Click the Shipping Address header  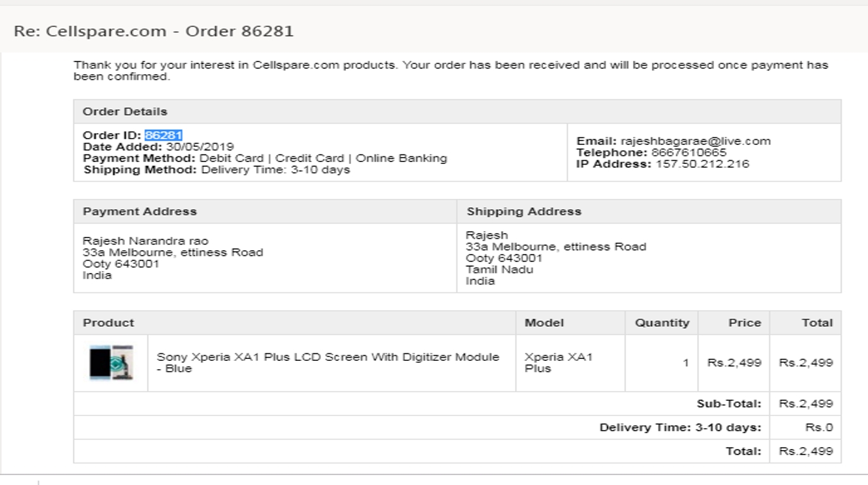click(524, 211)
